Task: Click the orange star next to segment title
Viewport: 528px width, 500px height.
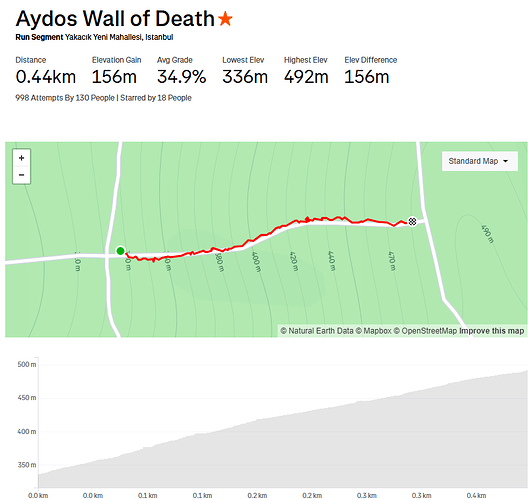Action: 225,19
